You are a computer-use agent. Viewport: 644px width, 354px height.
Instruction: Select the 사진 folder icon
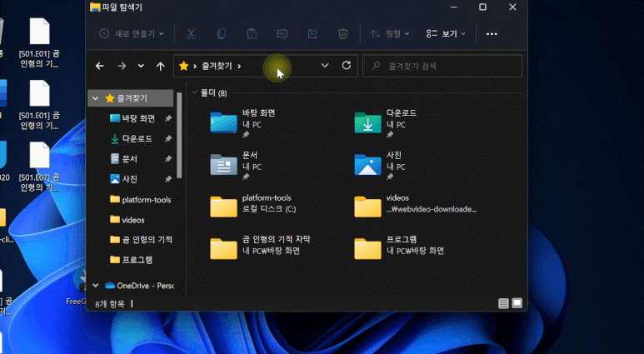(367, 164)
